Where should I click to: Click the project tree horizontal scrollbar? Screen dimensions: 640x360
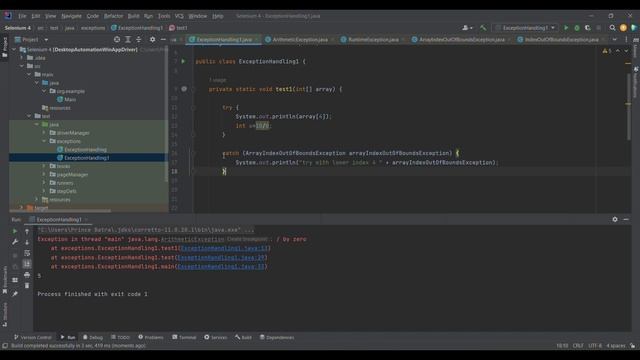[x=60, y=211]
